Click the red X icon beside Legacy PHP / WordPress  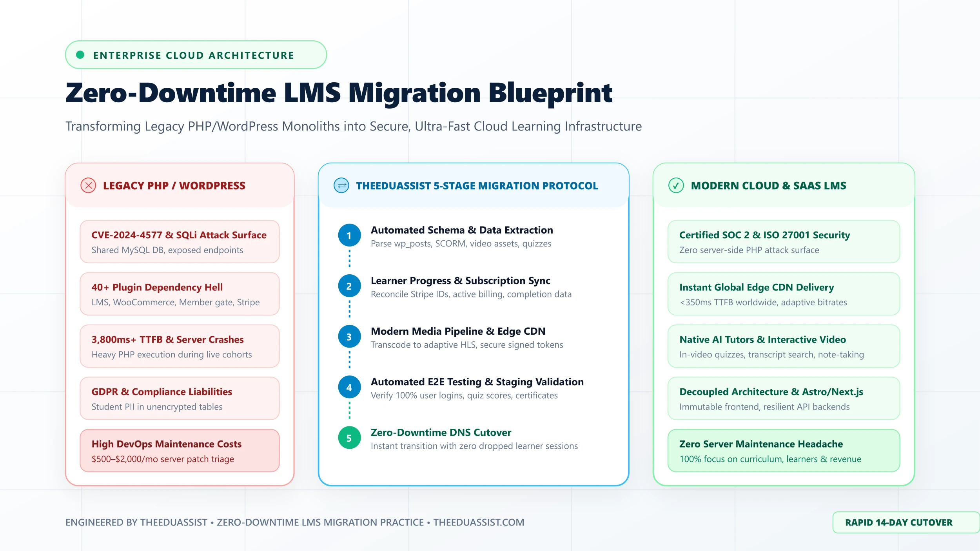(88, 185)
